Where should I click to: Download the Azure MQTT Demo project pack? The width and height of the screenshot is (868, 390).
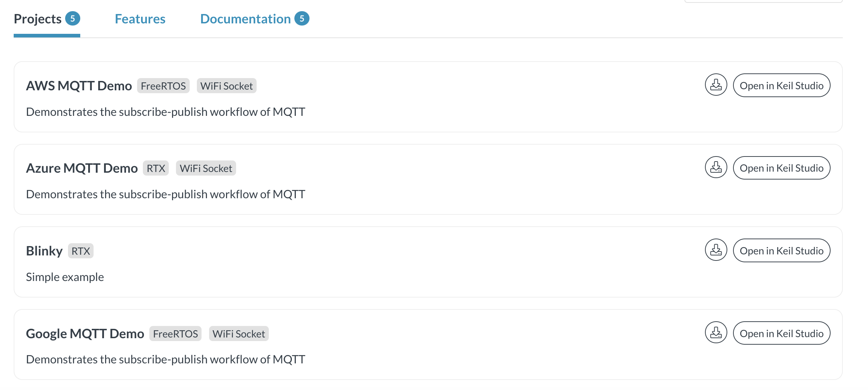(x=715, y=167)
